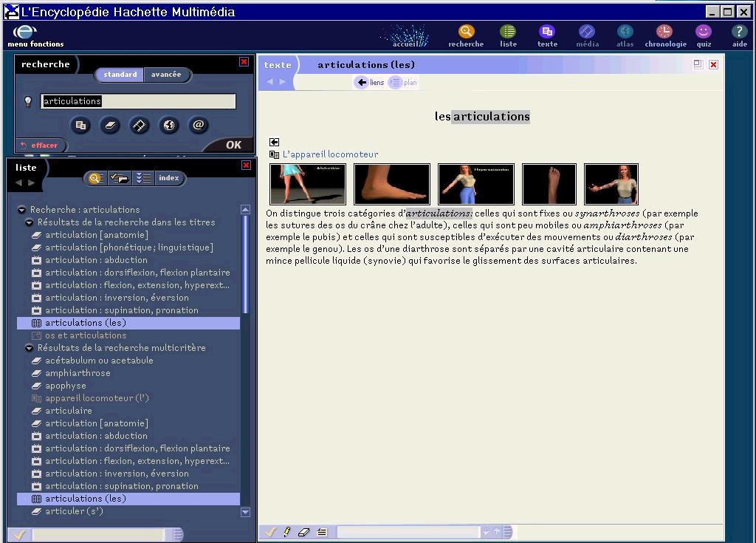Select the text articles filter icon in recherche

click(80, 126)
